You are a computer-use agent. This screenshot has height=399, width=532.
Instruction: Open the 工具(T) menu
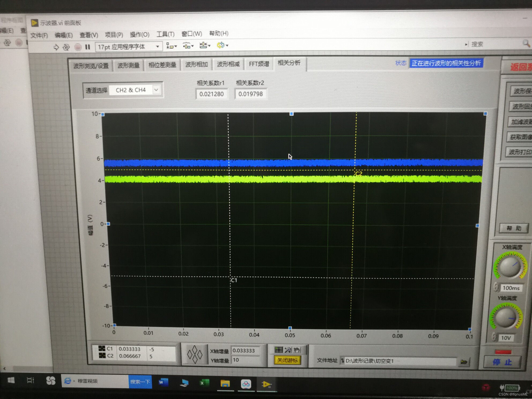(165, 34)
